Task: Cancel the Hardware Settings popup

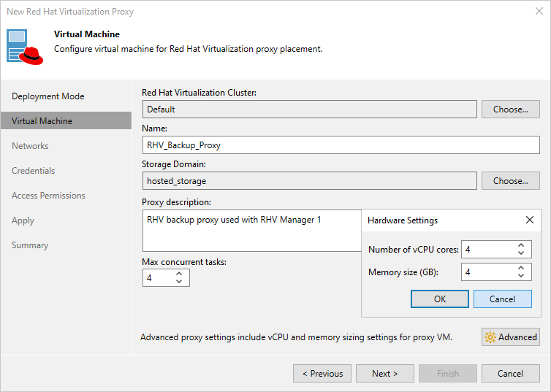Action: [502, 299]
